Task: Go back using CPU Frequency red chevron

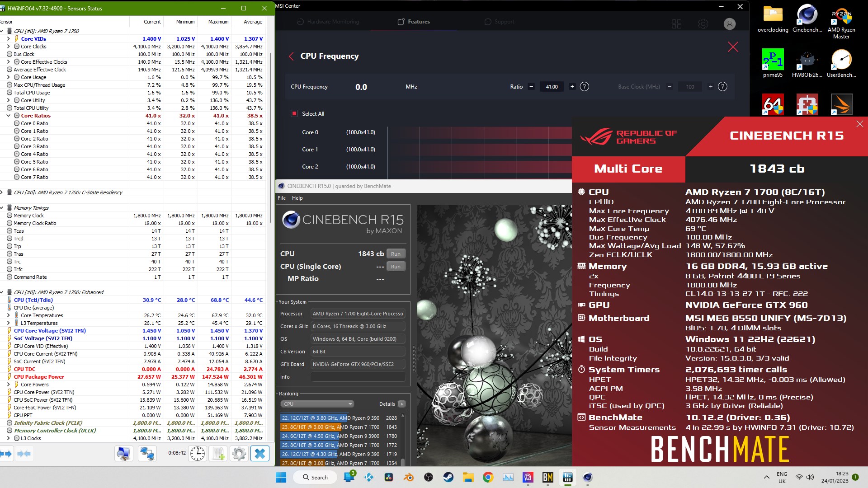Action: coord(291,56)
